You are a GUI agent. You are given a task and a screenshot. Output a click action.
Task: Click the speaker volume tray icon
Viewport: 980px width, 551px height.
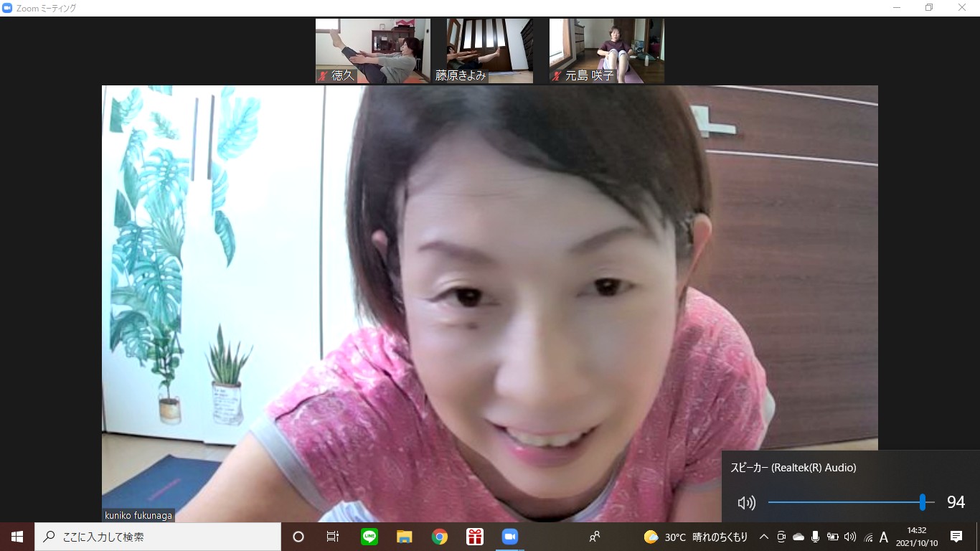(850, 537)
